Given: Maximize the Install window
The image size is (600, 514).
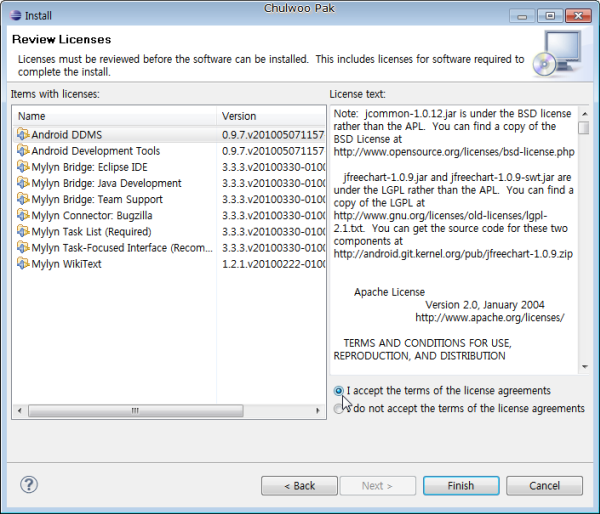Looking at the screenshot, I should 550,16.
